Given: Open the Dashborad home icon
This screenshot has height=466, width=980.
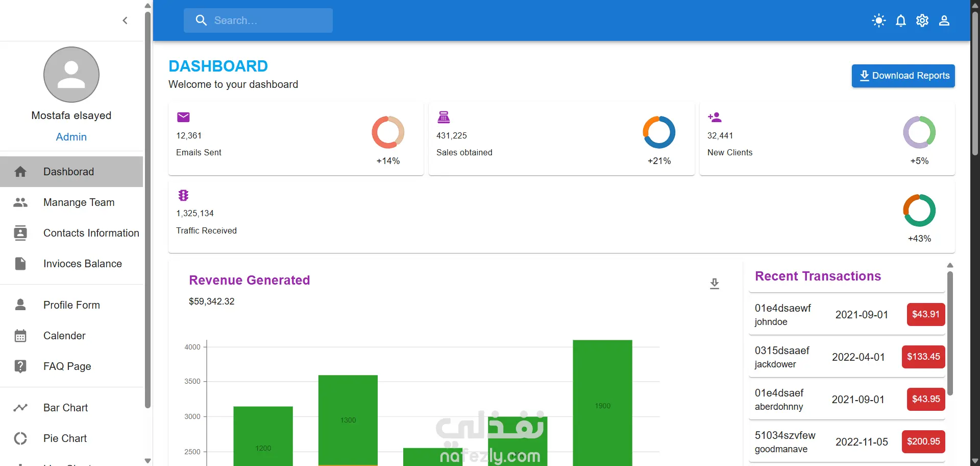Looking at the screenshot, I should tap(20, 172).
